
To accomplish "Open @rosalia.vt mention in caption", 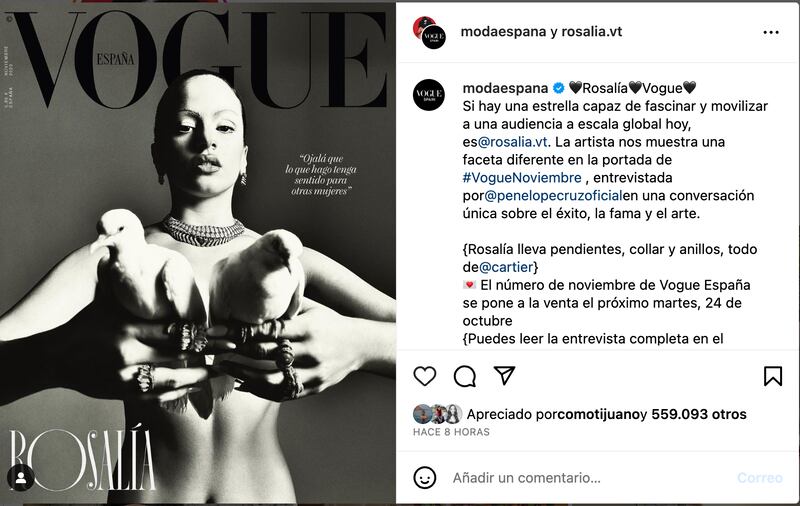I will [512, 142].
